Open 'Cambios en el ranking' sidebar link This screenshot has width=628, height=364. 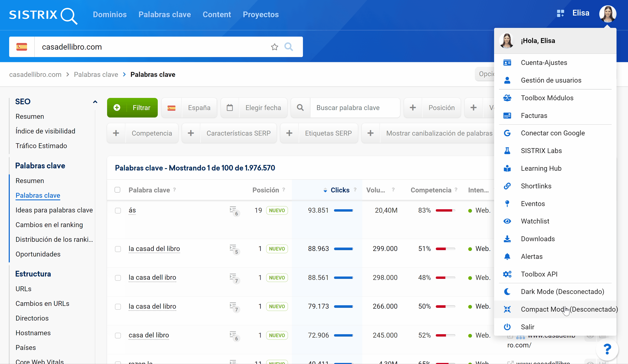tap(49, 225)
